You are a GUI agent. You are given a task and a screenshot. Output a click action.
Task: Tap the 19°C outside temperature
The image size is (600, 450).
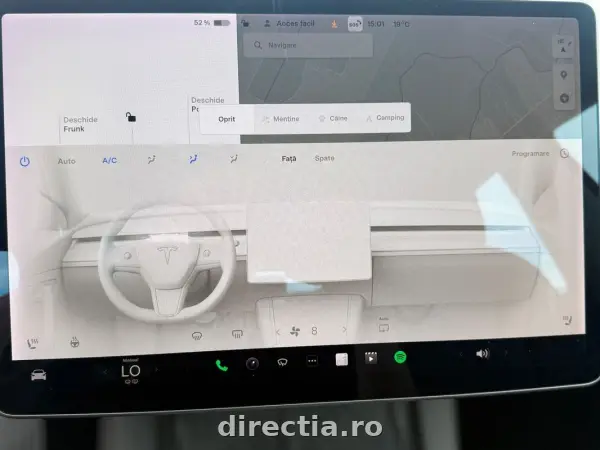(x=401, y=24)
